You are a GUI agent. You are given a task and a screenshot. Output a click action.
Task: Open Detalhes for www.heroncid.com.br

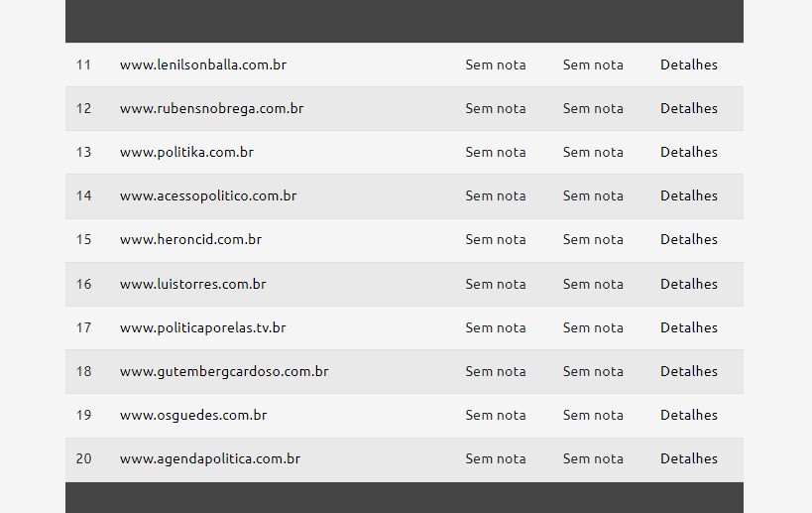[689, 239]
